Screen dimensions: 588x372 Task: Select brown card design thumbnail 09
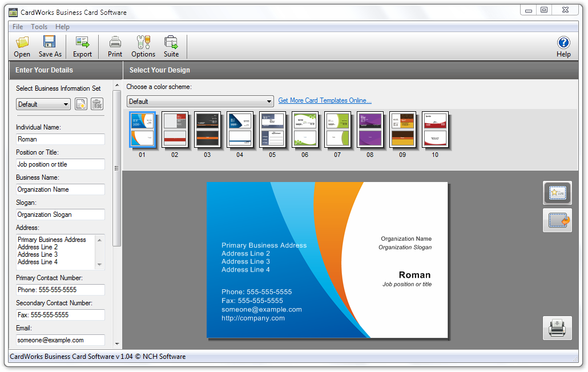point(402,130)
